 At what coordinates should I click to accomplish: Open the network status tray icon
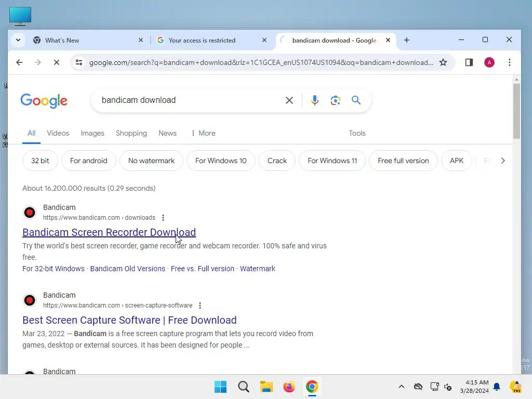click(434, 387)
